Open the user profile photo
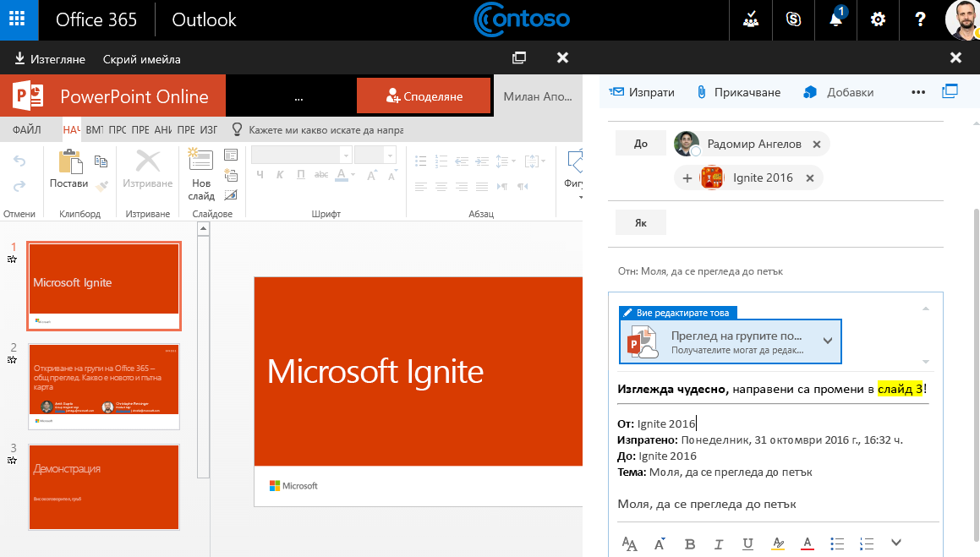The image size is (980, 557). 962,20
